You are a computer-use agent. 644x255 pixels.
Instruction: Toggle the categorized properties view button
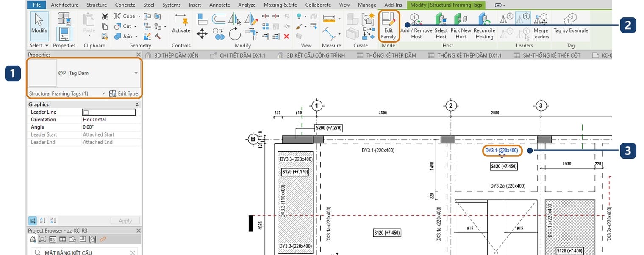pyautogui.click(x=33, y=221)
